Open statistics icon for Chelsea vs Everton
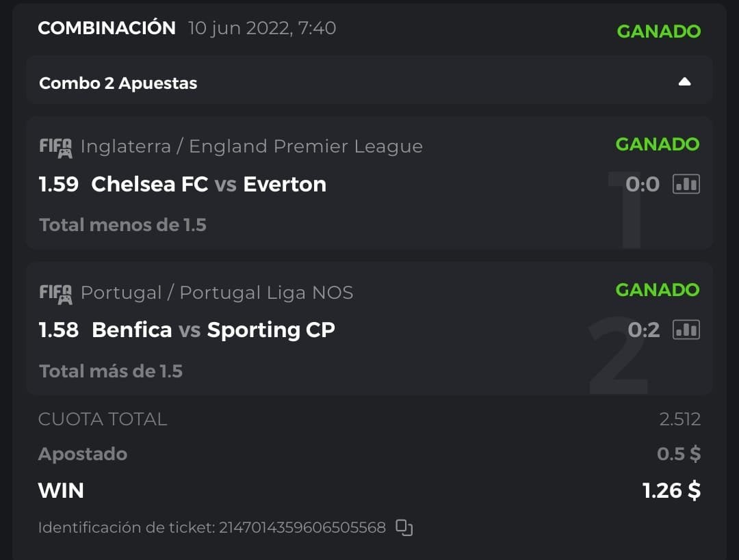This screenshot has width=739, height=560. tap(686, 184)
